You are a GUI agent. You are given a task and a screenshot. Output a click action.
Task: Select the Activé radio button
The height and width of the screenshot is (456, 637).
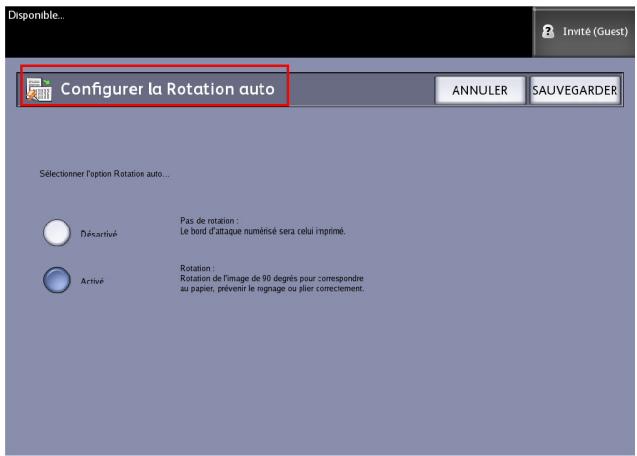click(57, 280)
